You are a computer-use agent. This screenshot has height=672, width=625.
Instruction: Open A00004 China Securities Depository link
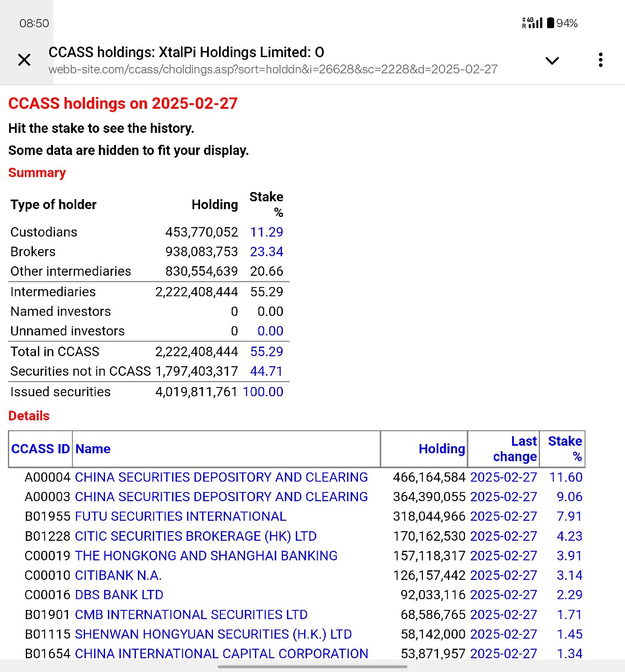pyautogui.click(x=221, y=477)
